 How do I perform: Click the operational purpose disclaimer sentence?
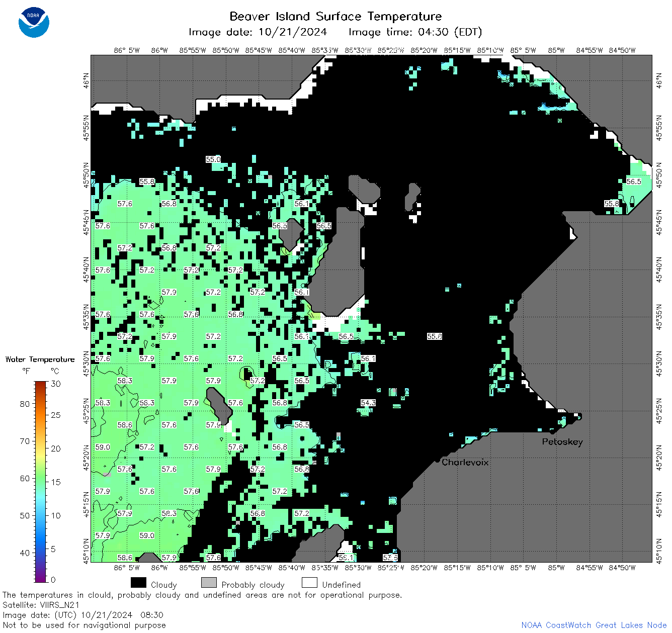[202, 595]
